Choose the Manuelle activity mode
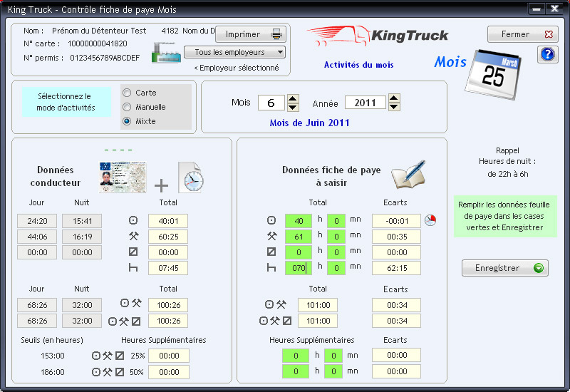Screen dimensions: 570x392 pyautogui.click(x=127, y=107)
